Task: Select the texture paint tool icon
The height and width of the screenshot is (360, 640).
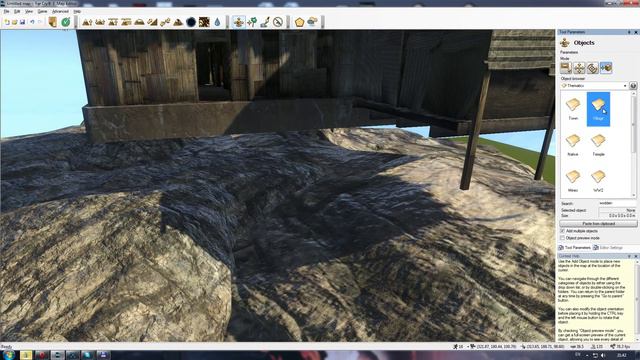Action: coord(204,22)
